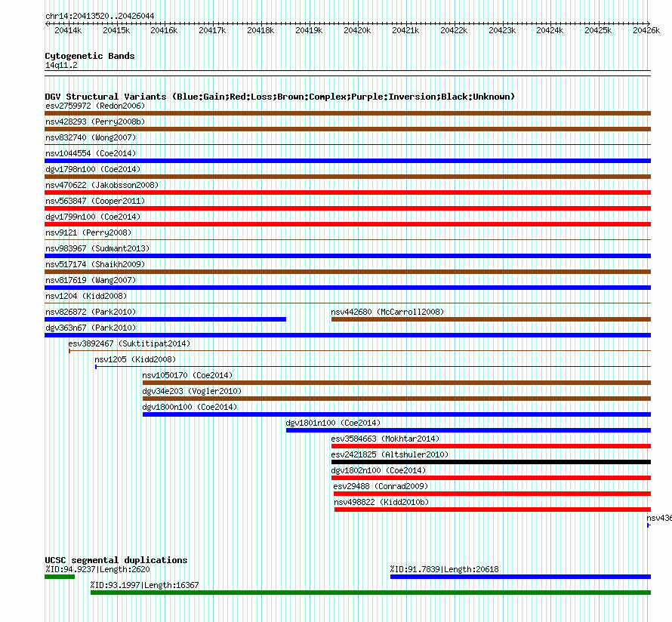Select the nsv1205 (Kidd2008) label
The image size is (672, 622).
tap(135, 359)
